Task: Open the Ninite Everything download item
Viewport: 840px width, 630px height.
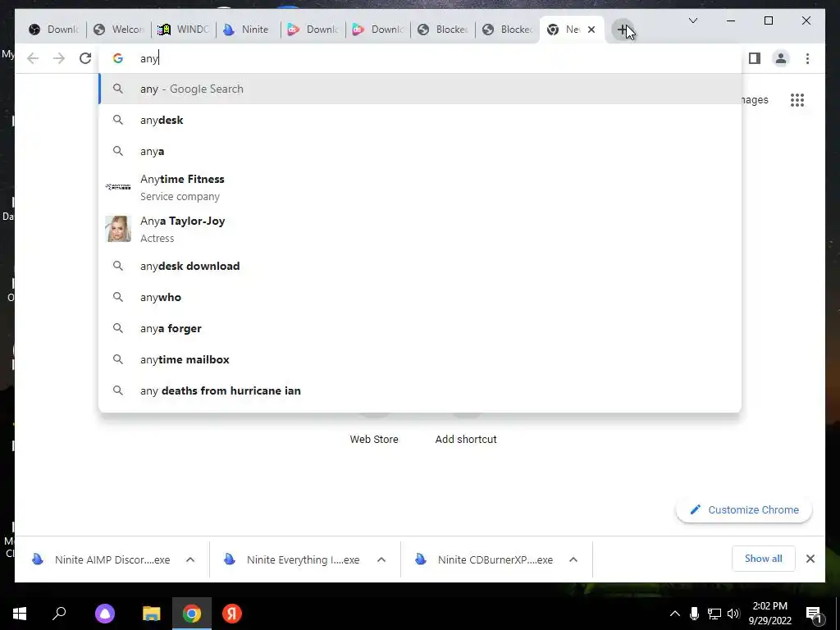Action: [x=294, y=559]
